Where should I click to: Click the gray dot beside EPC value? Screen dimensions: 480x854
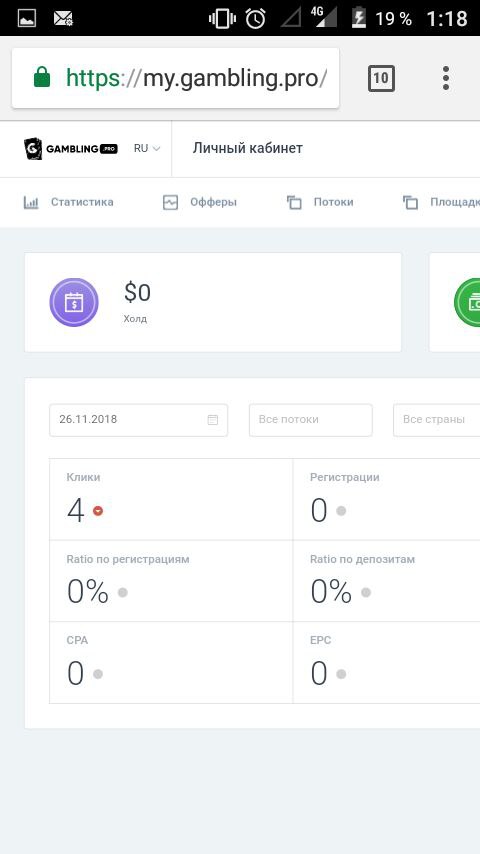[341, 674]
